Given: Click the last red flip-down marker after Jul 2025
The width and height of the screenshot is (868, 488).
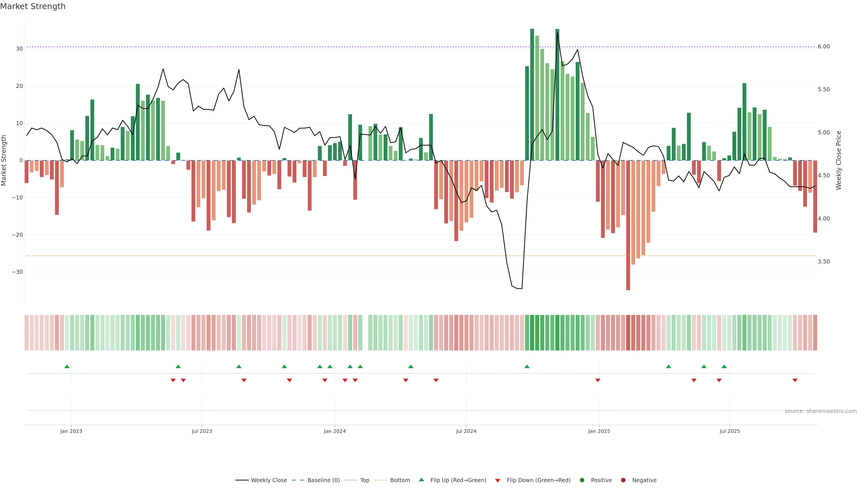Looking at the screenshot, I should (x=795, y=380).
